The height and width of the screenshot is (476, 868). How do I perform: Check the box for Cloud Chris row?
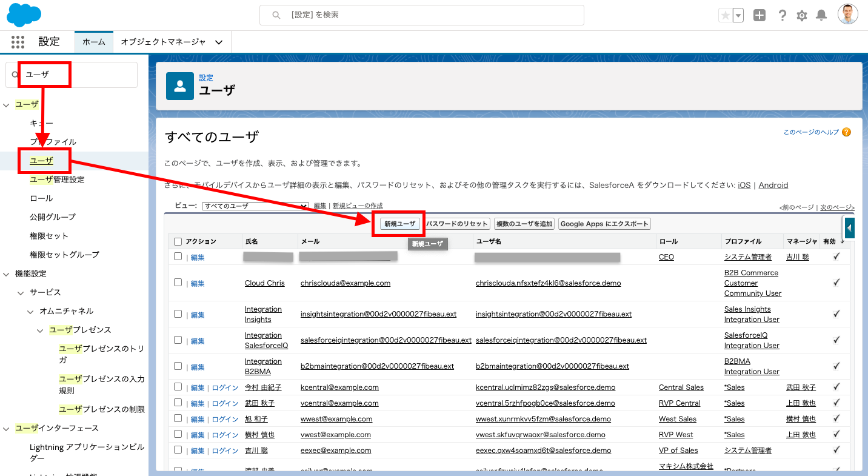tap(178, 283)
